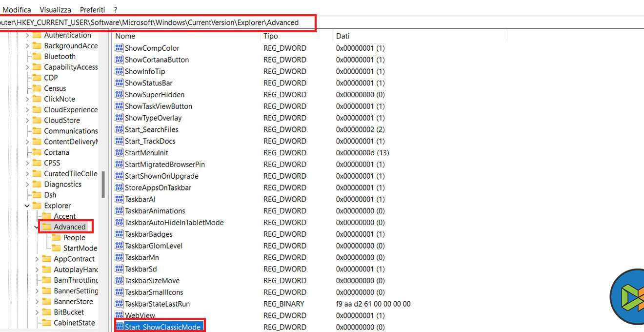Expand the BitBucket key
644x332 pixels.
(x=37, y=312)
